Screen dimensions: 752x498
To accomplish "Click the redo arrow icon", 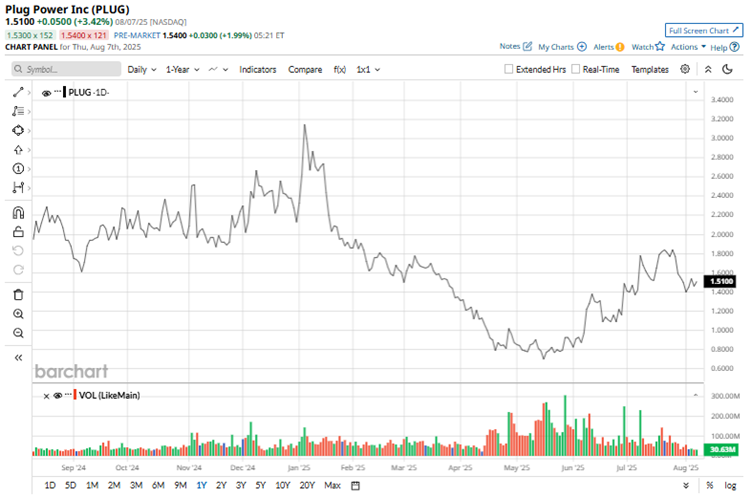I will point(18,270).
